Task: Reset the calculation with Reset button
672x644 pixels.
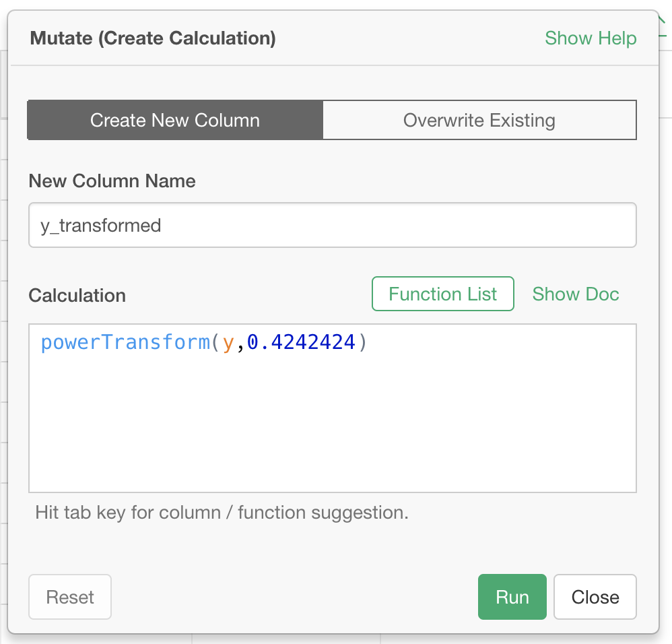Action: 70,597
